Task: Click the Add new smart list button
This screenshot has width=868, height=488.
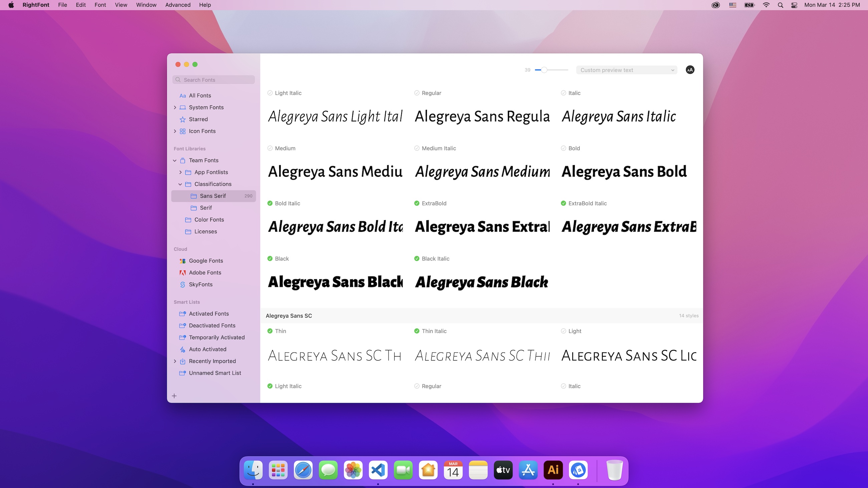Action: pos(174,396)
